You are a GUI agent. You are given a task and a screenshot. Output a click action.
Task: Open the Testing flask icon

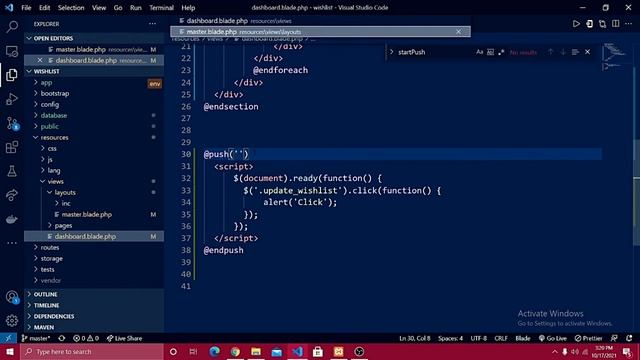12,171
